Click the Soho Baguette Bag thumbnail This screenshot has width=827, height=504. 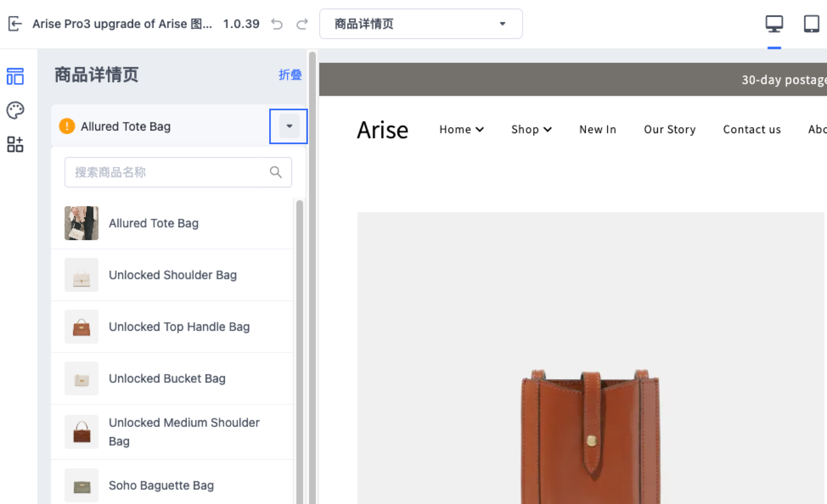coord(81,485)
